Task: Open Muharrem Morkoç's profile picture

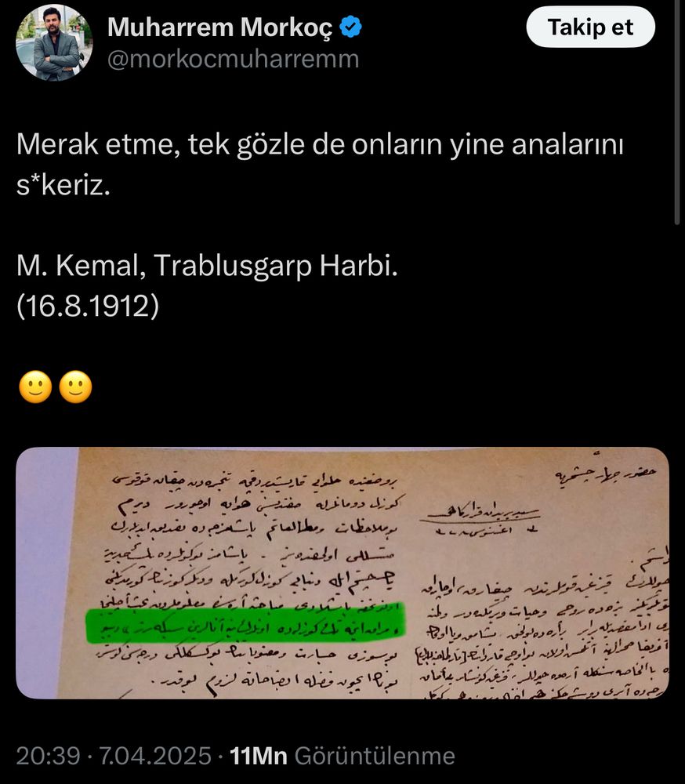Action: 54,43
